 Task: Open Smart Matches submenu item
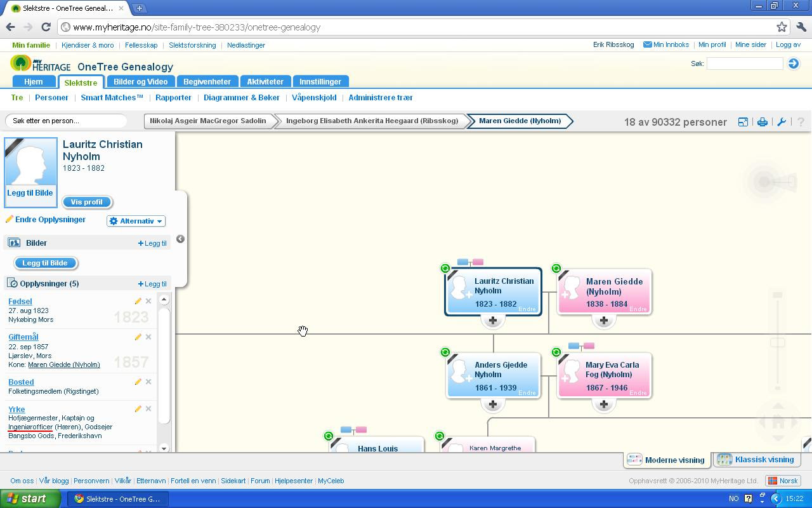112,98
